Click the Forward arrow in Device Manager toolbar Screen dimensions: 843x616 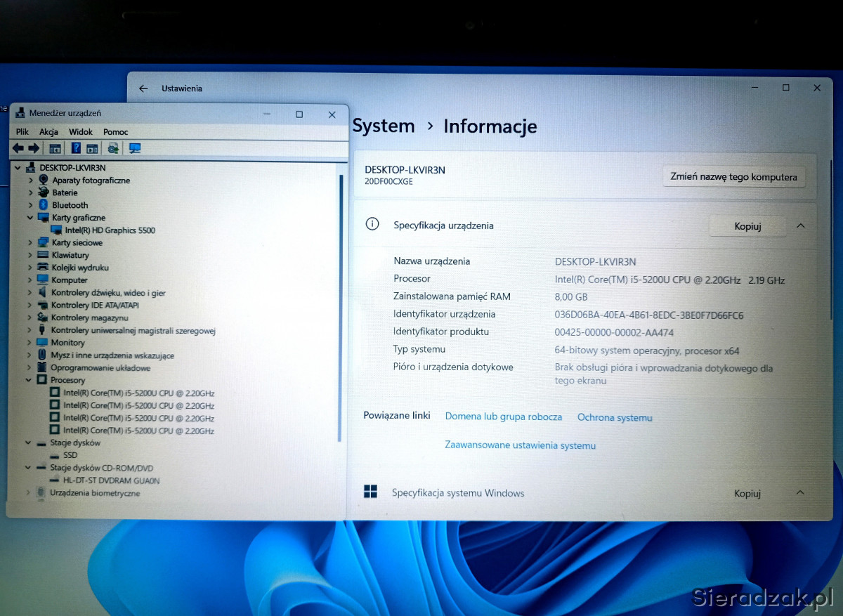click(33, 148)
